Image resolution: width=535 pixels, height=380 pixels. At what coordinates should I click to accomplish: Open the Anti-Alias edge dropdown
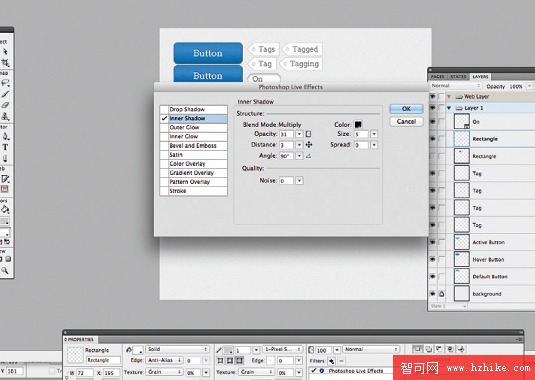[x=165, y=361]
